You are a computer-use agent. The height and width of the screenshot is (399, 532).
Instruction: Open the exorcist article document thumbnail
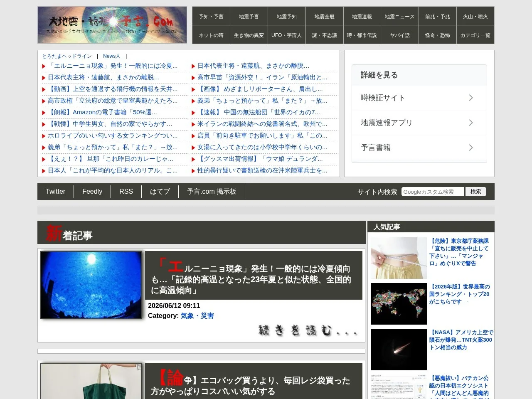(x=399, y=387)
